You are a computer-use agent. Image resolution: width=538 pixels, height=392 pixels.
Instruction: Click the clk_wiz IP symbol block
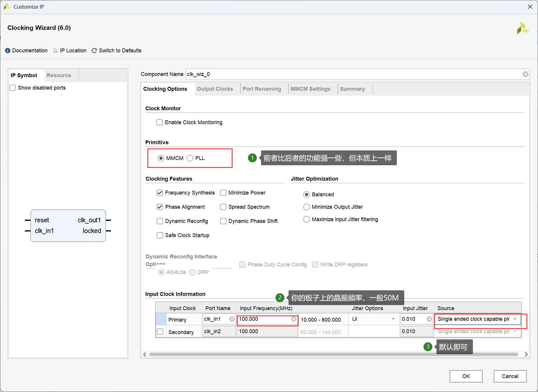click(x=68, y=226)
